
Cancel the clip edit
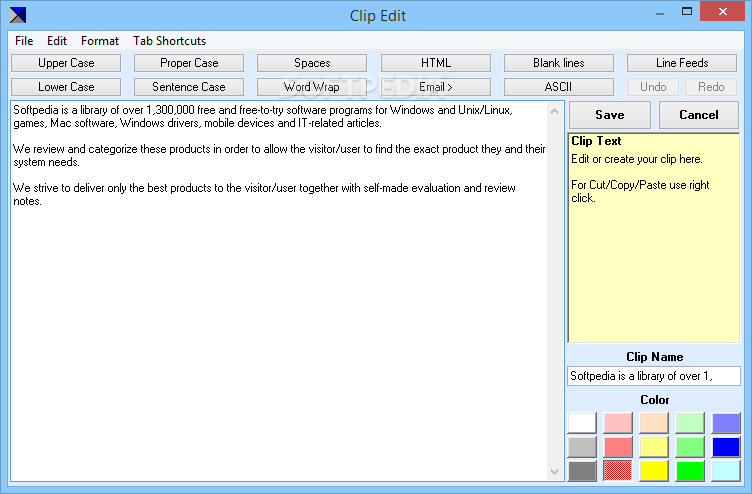699,115
